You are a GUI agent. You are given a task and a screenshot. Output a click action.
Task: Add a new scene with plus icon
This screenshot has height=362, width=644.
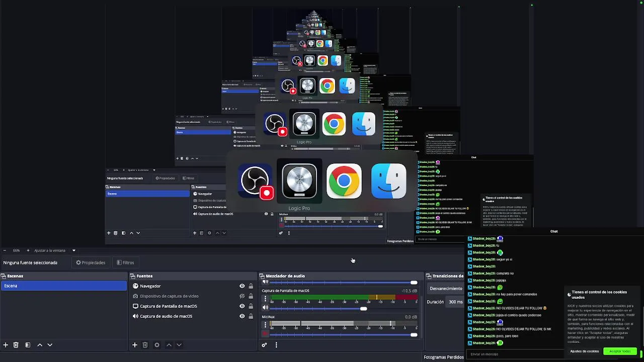(x=6, y=345)
